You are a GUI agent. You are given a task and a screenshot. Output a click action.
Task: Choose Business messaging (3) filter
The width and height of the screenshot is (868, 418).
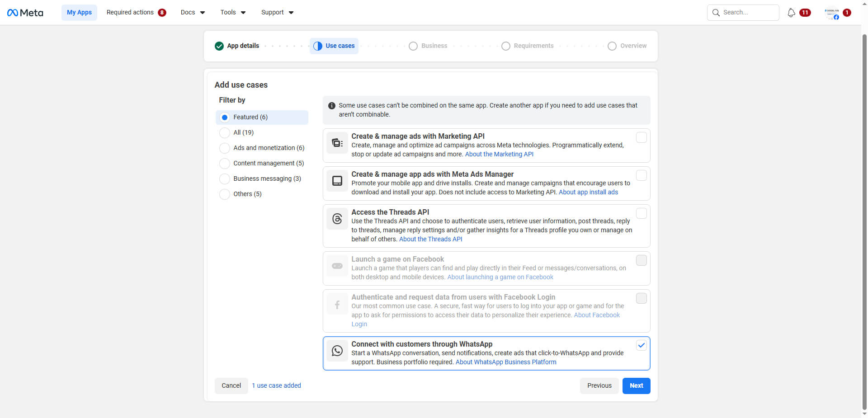[x=225, y=179]
